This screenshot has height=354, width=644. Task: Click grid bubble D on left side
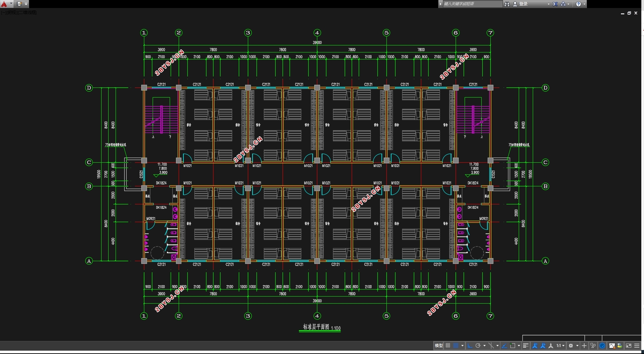pos(89,88)
